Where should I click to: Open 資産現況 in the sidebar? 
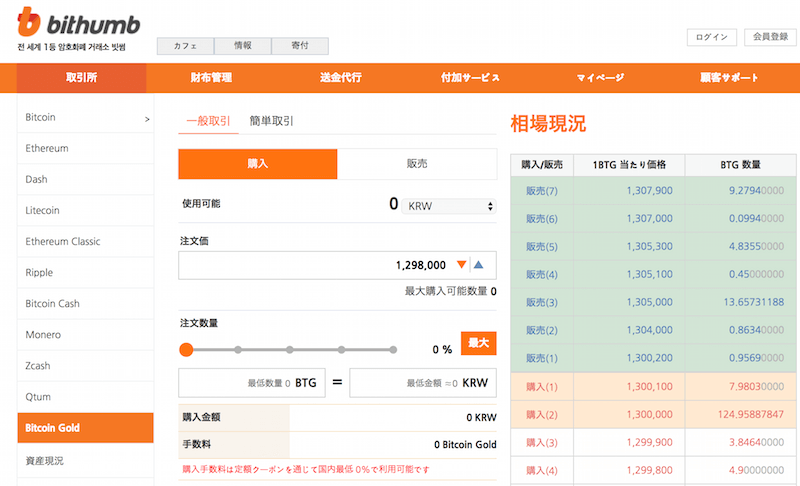point(85,461)
